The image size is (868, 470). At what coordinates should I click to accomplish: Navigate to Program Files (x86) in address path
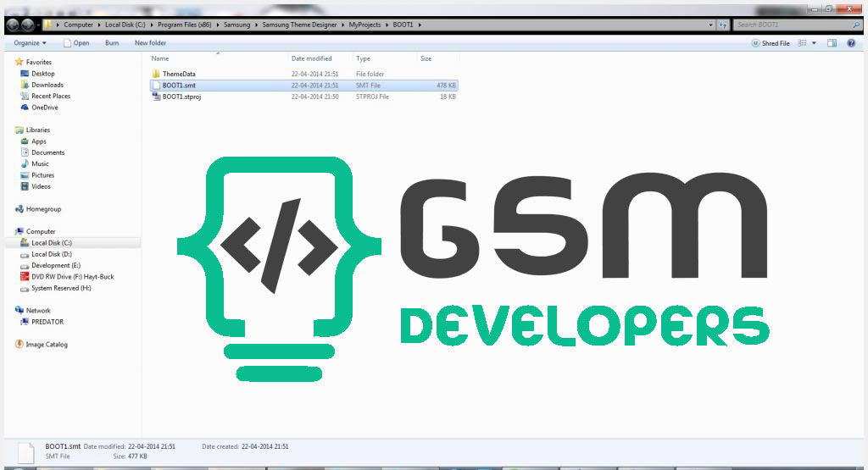pos(184,25)
